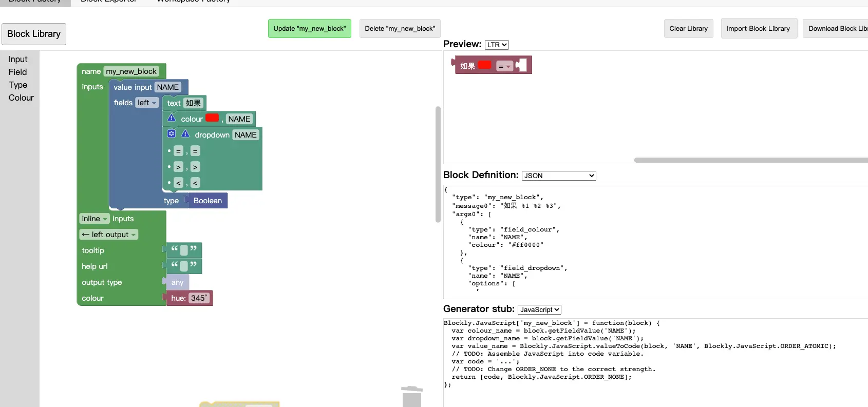Screen dimensions: 868x407
Task: Click Update "my_new_block" button
Action: click(310, 29)
